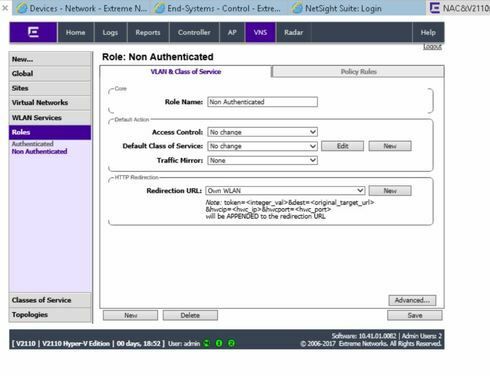
Task: Click into the Role Name text field
Action: [x=262, y=102]
